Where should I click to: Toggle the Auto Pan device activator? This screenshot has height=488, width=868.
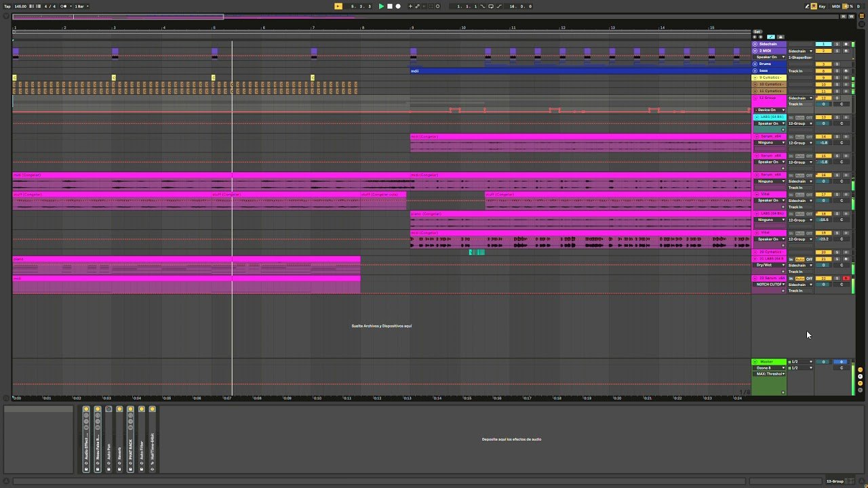click(108, 409)
